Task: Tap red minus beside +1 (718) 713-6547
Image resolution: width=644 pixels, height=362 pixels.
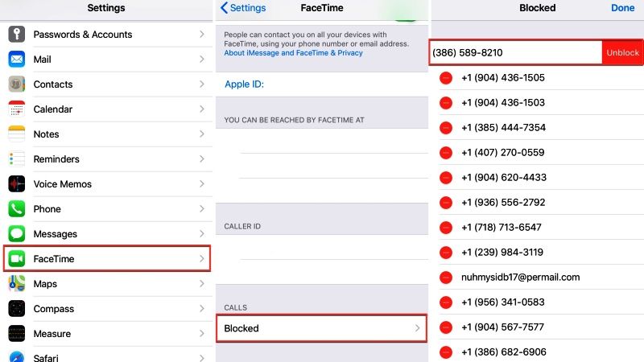Action: click(446, 228)
